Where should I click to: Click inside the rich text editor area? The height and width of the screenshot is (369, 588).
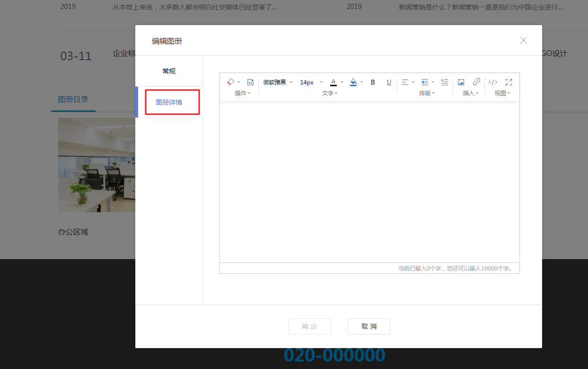pos(369,182)
